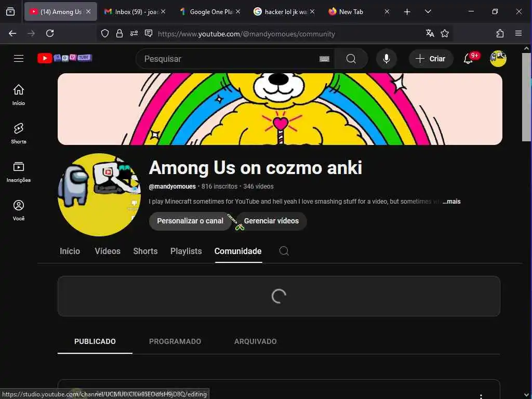Click the channel search magnifier icon
This screenshot has height=399, width=532.
tap(284, 251)
